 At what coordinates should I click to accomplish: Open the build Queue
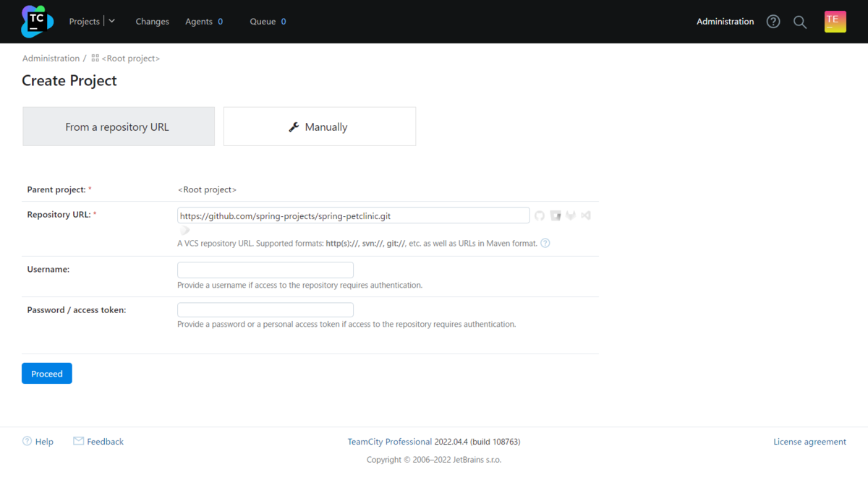click(263, 22)
